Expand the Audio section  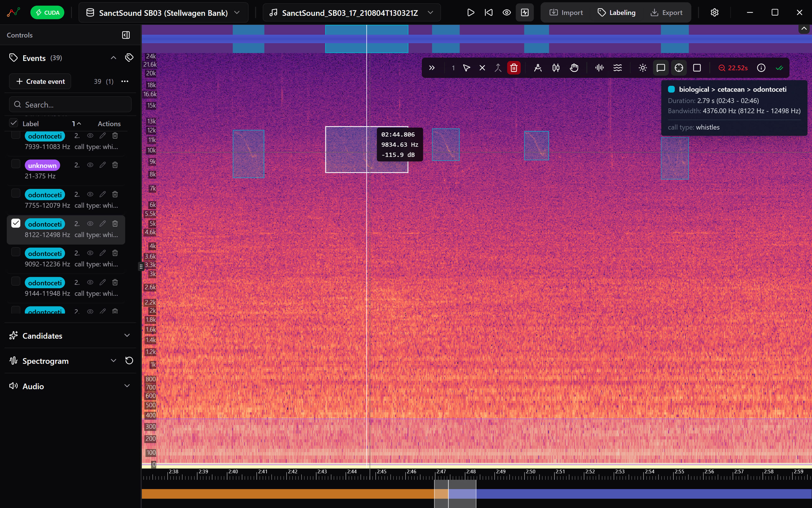(x=70, y=386)
